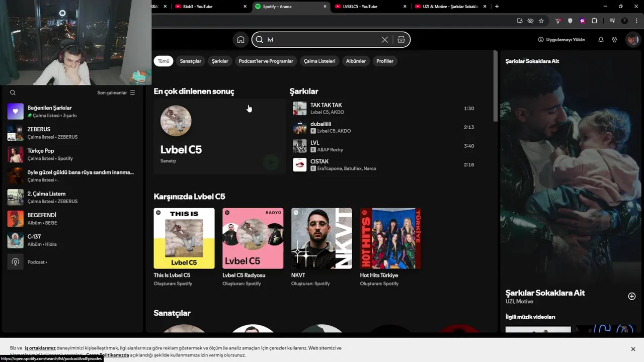644x362 pixels.
Task: Open notifications bell icon
Action: pos(601,40)
